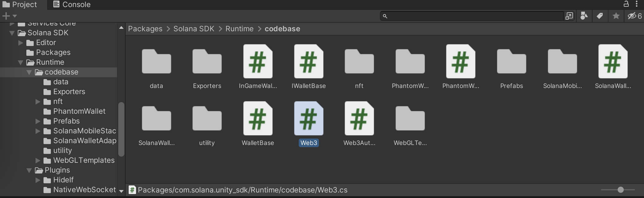Open the panel three-dot options menu
The image size is (644, 198).
637,4
